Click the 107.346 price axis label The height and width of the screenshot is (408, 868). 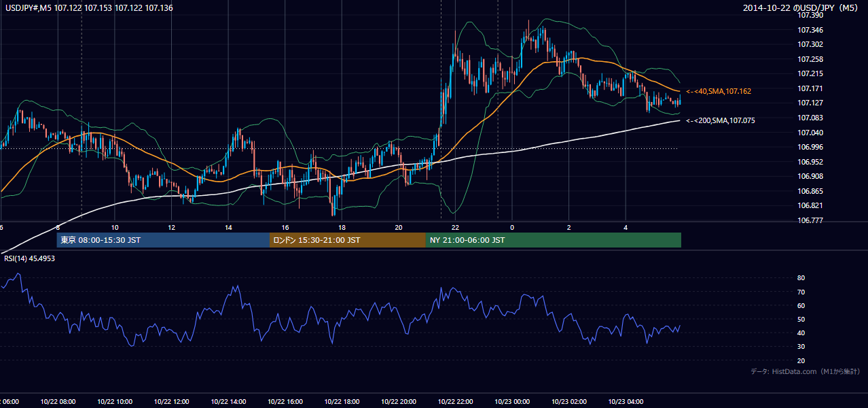click(810, 30)
